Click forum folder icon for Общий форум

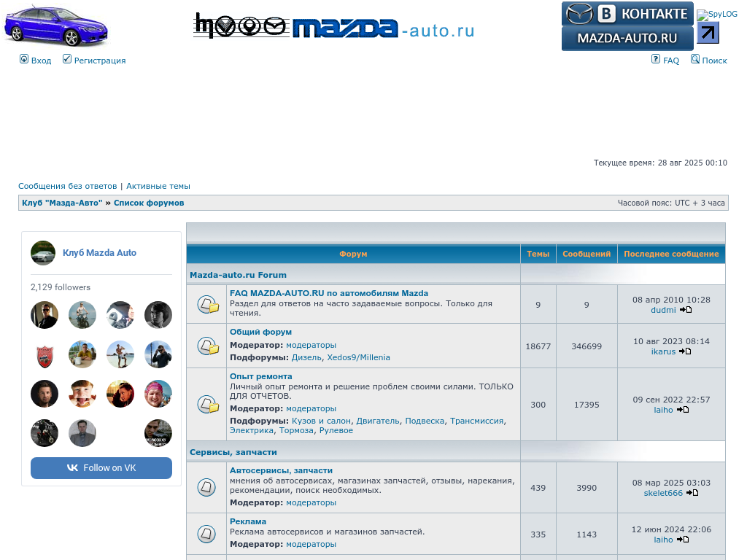(207, 346)
